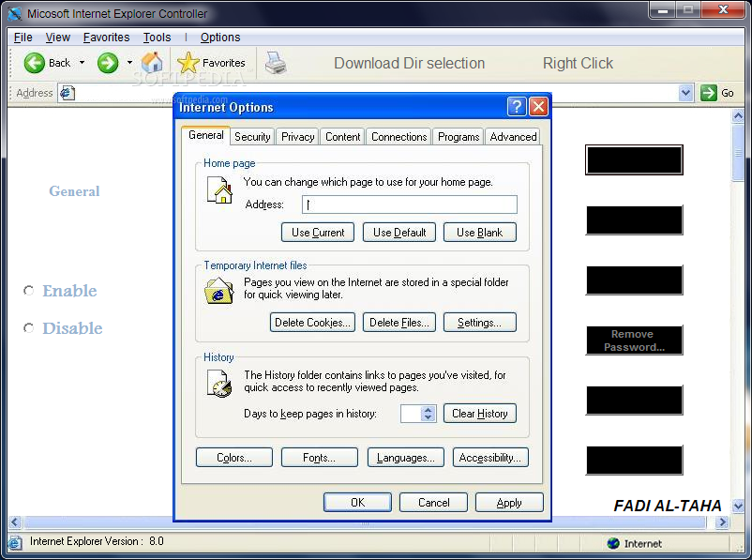Open the Fonts dialog button
The width and height of the screenshot is (752, 560).
(320, 458)
